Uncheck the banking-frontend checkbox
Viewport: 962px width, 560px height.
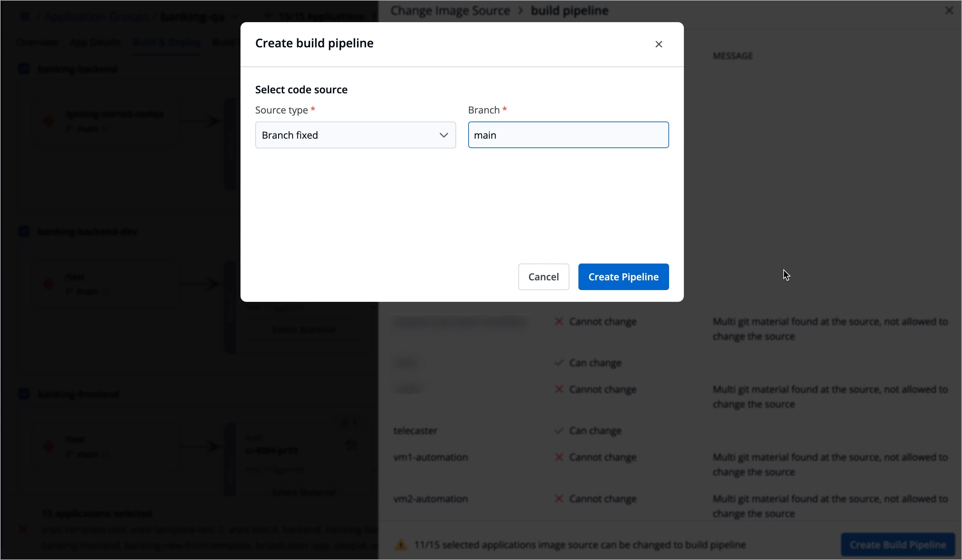24,394
